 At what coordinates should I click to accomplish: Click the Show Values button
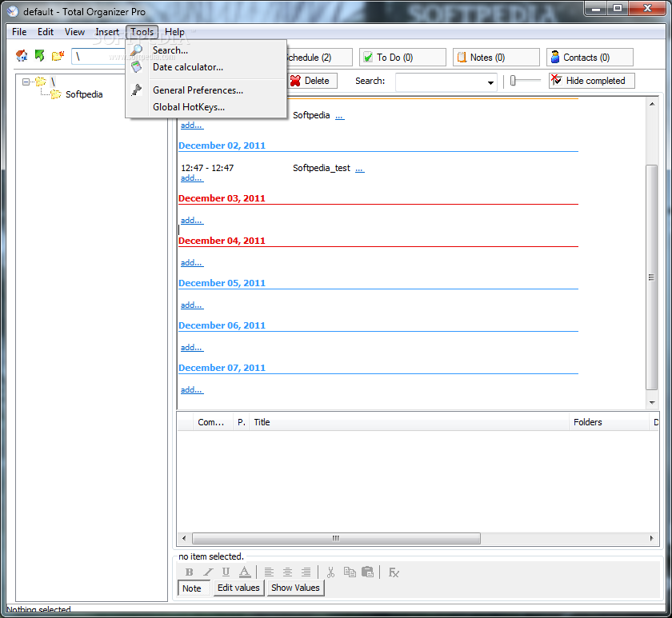(296, 588)
